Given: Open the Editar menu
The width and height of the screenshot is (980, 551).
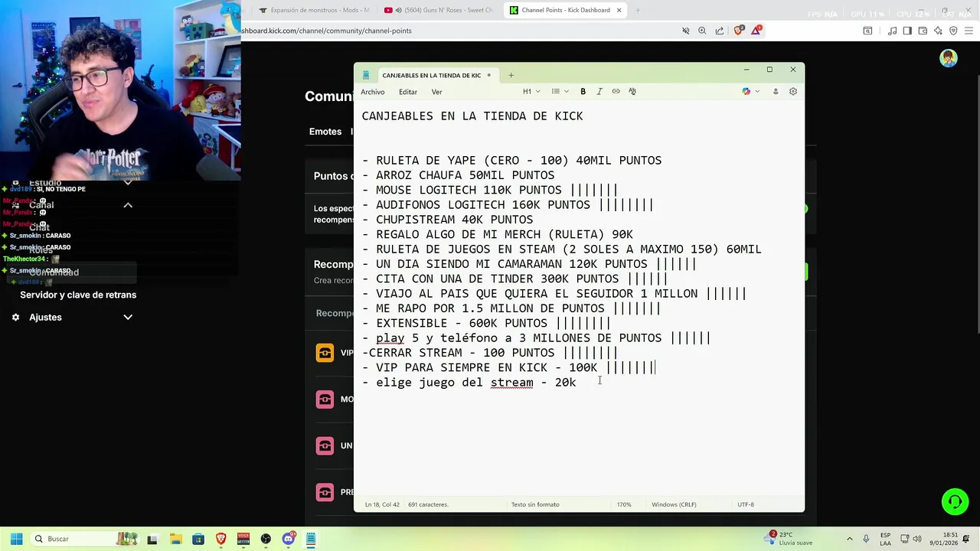Looking at the screenshot, I should (408, 92).
